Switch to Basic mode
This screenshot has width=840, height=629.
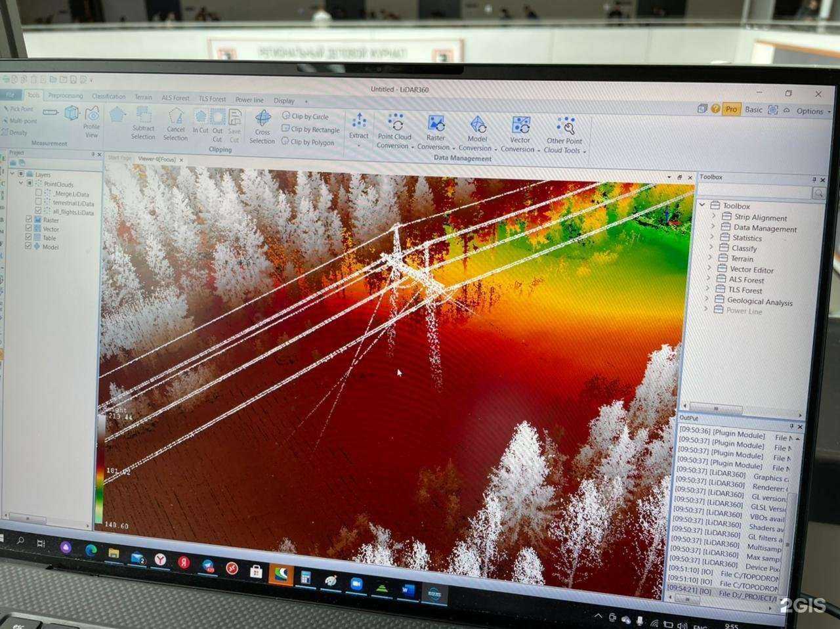pos(753,110)
